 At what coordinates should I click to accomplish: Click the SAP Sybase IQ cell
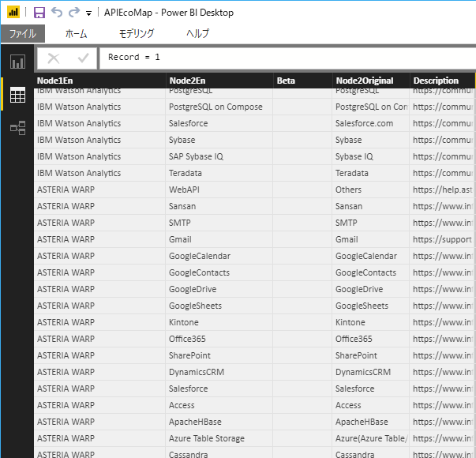pyautogui.click(x=219, y=156)
